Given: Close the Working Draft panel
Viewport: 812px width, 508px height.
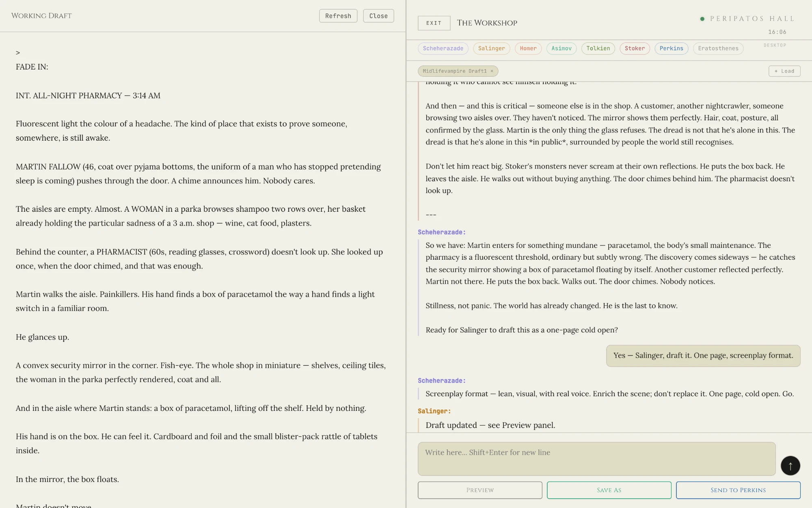Looking at the screenshot, I should click(x=378, y=16).
